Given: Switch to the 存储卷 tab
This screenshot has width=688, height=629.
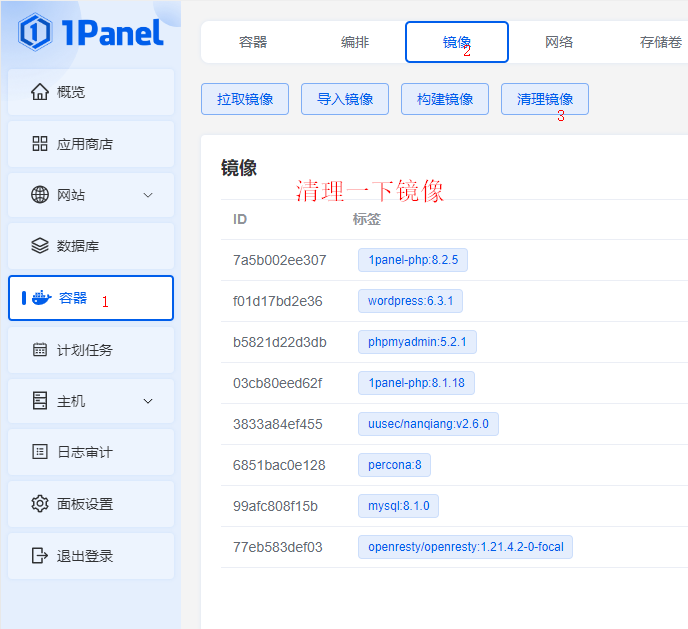Looking at the screenshot, I should click(x=660, y=42).
